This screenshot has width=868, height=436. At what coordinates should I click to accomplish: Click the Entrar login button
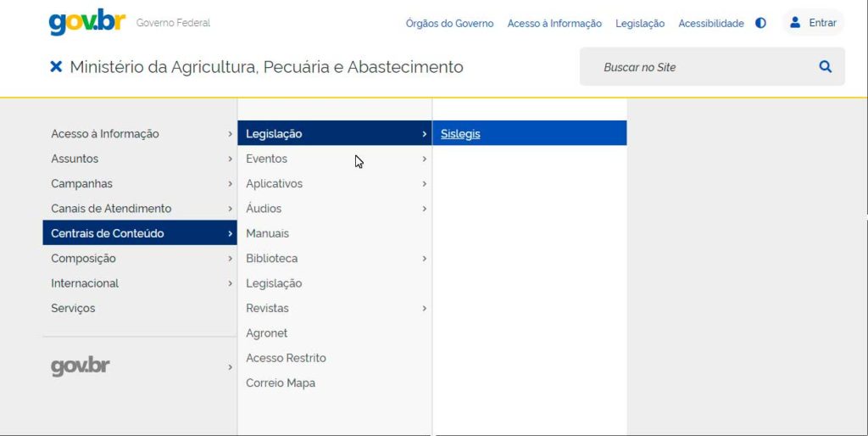[813, 23]
